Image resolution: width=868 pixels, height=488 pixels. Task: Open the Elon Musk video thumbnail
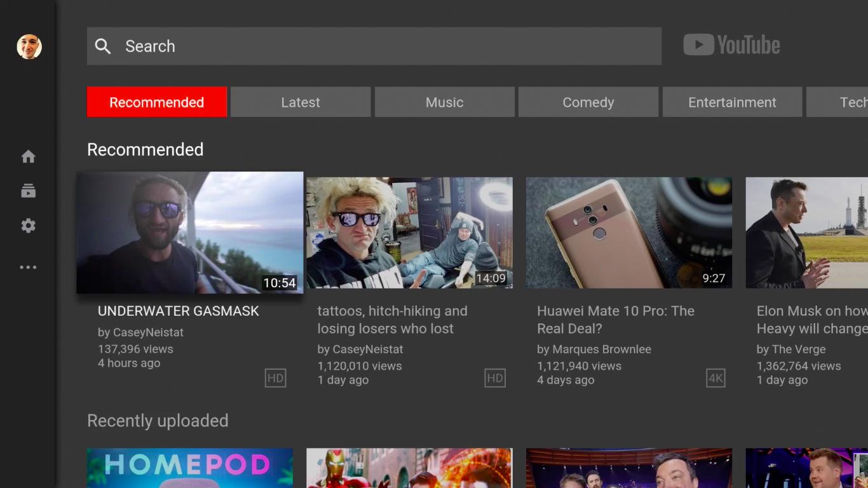pyautogui.click(x=807, y=233)
